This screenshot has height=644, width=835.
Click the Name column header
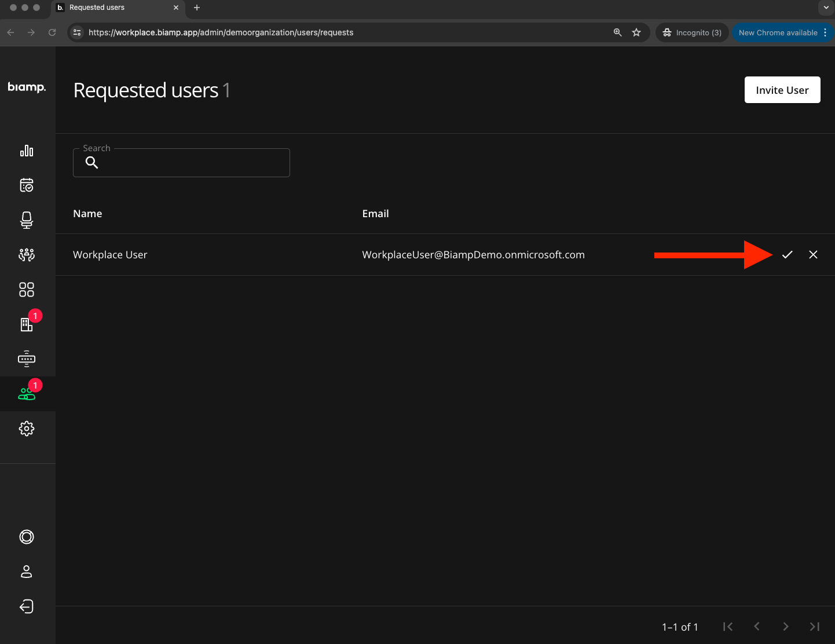(87, 214)
